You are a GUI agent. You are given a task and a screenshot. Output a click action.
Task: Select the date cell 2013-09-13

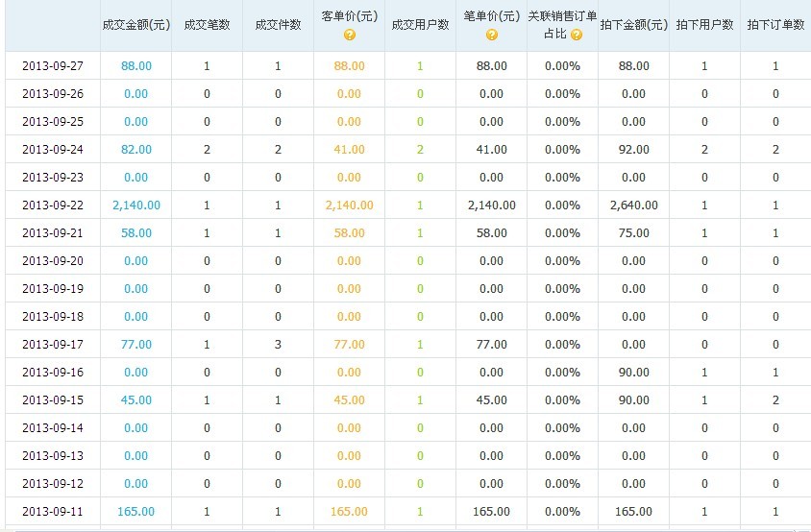point(53,456)
